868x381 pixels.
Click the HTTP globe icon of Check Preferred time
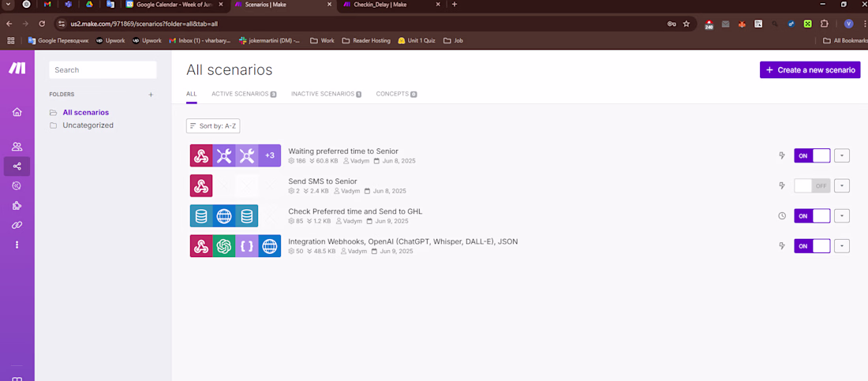tap(223, 216)
